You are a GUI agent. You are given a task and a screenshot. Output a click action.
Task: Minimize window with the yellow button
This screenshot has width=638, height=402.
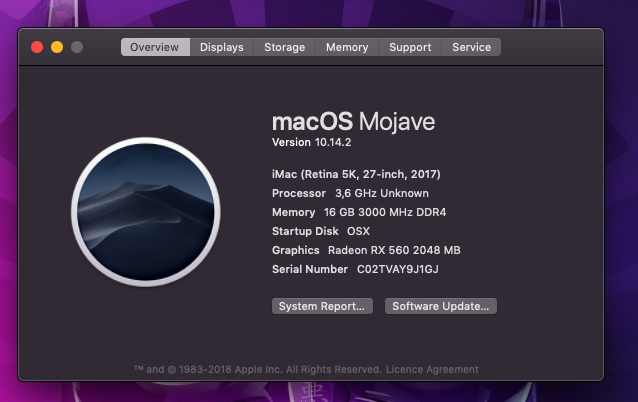coord(57,47)
